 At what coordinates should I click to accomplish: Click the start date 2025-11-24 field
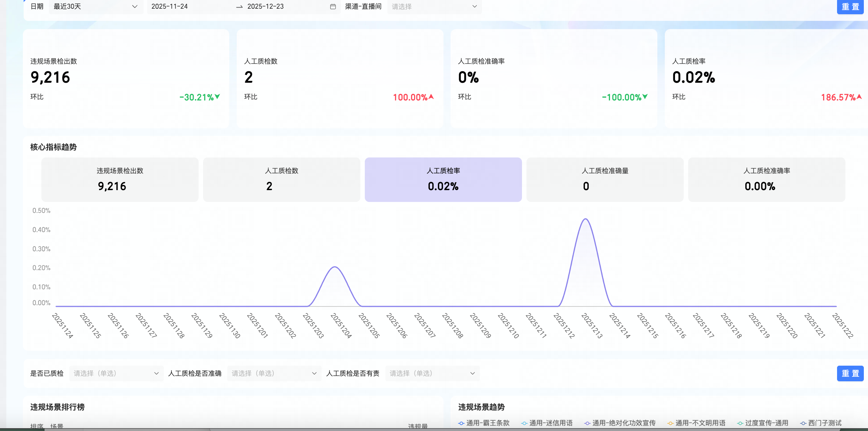click(x=170, y=7)
